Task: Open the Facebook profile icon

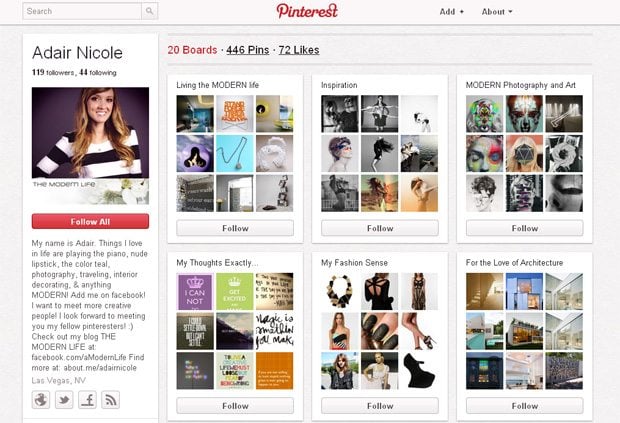Action: pos(88,400)
